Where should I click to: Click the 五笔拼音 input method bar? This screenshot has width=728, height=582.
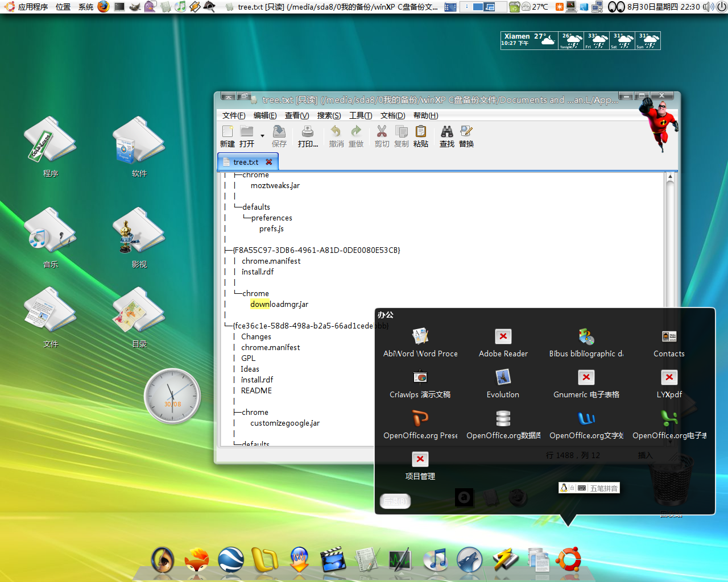pos(589,488)
